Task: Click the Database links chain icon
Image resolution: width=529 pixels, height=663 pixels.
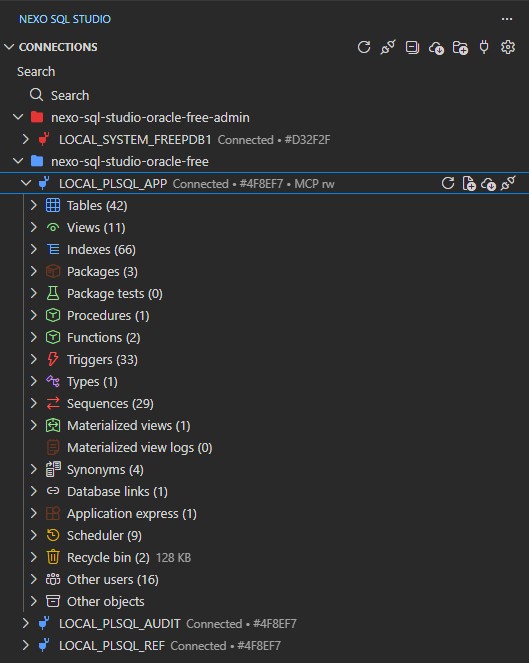Action: (53, 491)
